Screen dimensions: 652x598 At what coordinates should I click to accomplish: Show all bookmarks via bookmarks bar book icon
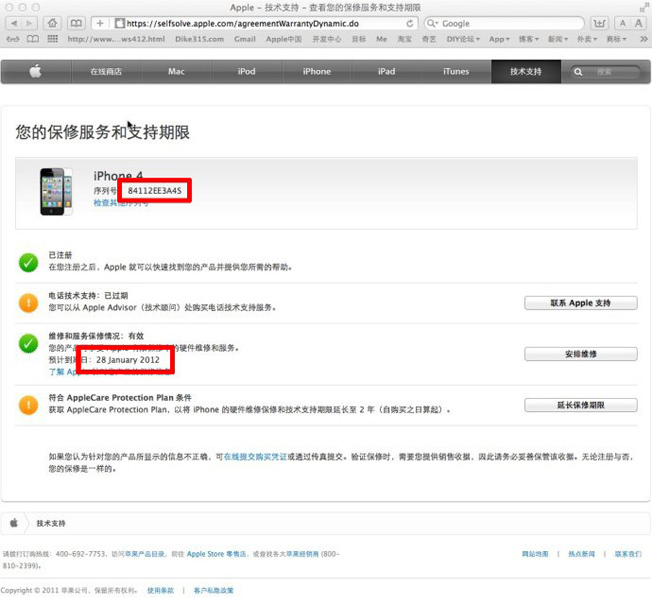click(x=33, y=39)
